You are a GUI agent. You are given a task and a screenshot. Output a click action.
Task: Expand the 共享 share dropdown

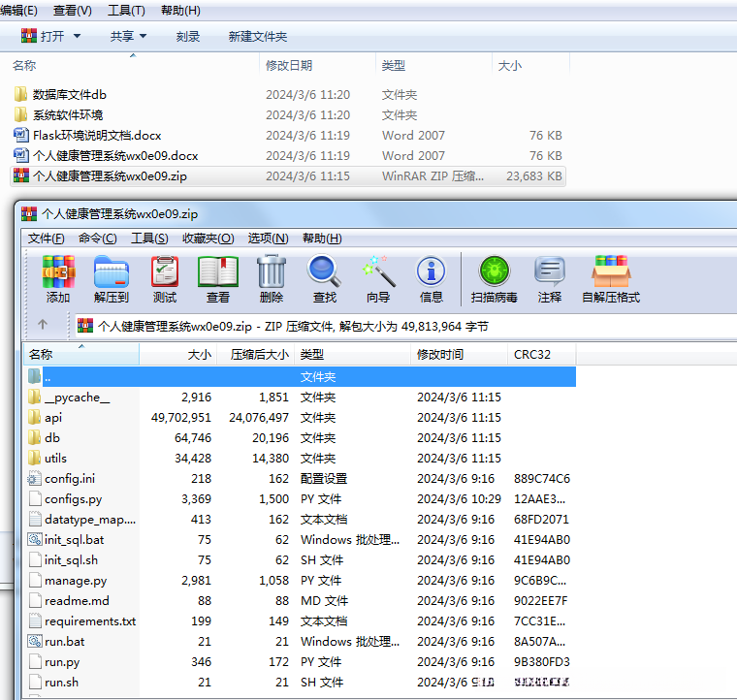tap(144, 36)
